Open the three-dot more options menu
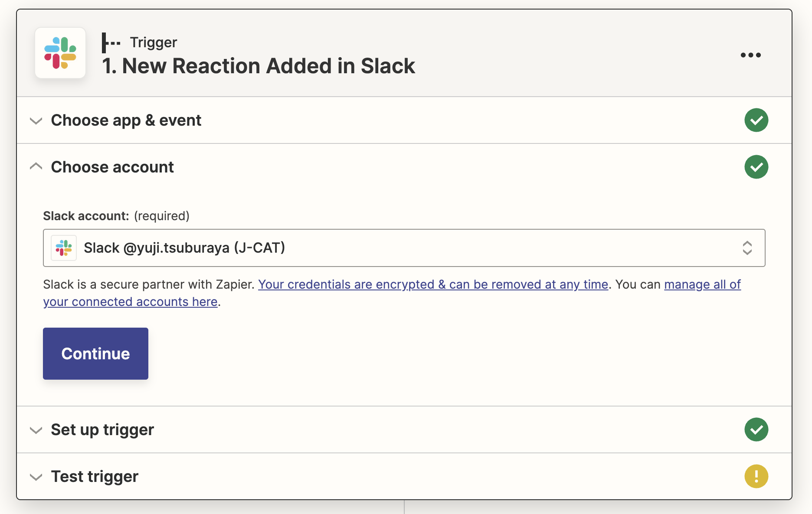 [x=751, y=55]
